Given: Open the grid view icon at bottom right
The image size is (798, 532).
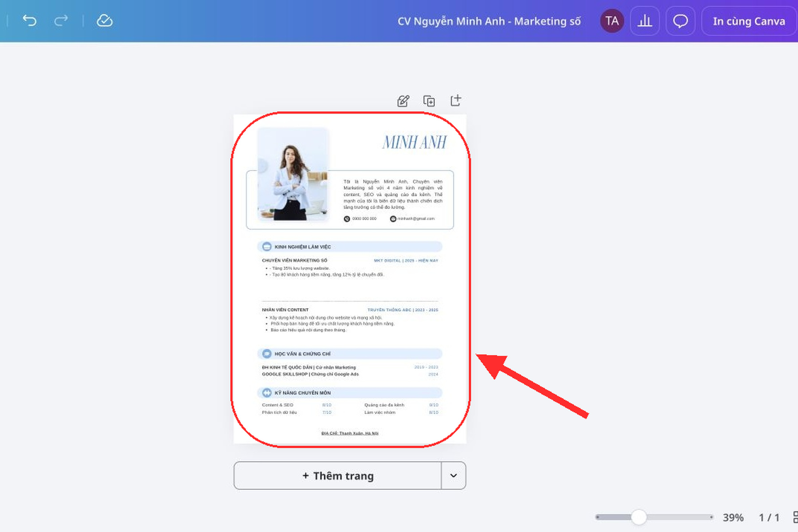Looking at the screenshot, I should click(795, 517).
